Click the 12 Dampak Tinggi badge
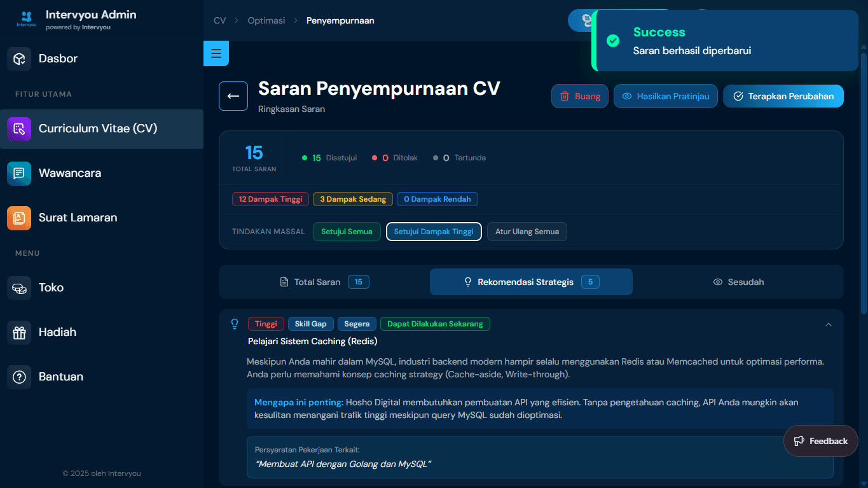This screenshot has height=488, width=868. (271, 199)
